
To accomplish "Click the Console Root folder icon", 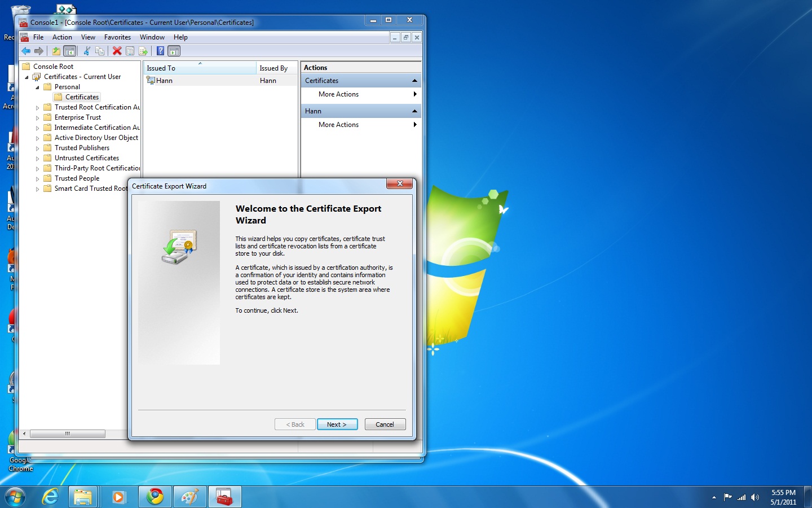I will point(26,67).
